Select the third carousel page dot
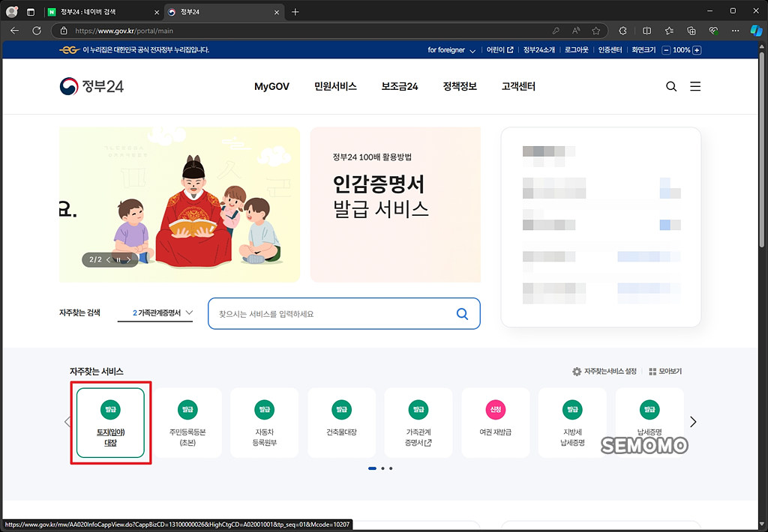The width and height of the screenshot is (768, 532). [390, 468]
